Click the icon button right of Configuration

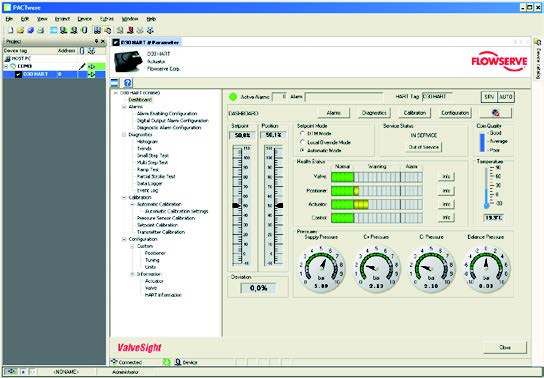(x=495, y=113)
